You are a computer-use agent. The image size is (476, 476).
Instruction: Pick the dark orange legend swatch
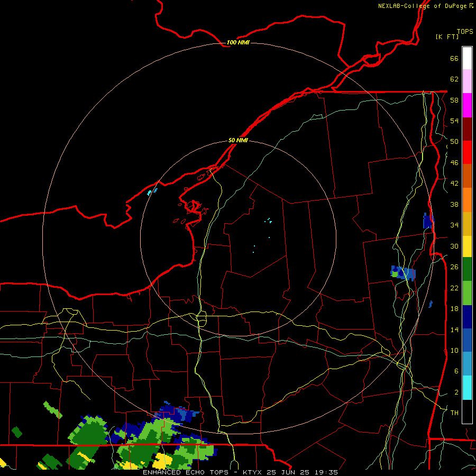point(467,176)
